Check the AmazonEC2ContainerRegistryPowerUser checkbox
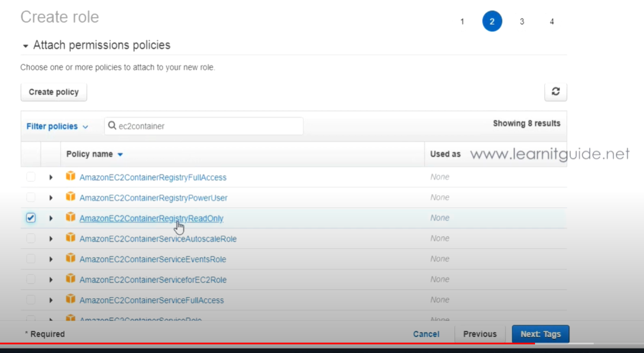This screenshot has width=644, height=353. tap(31, 197)
